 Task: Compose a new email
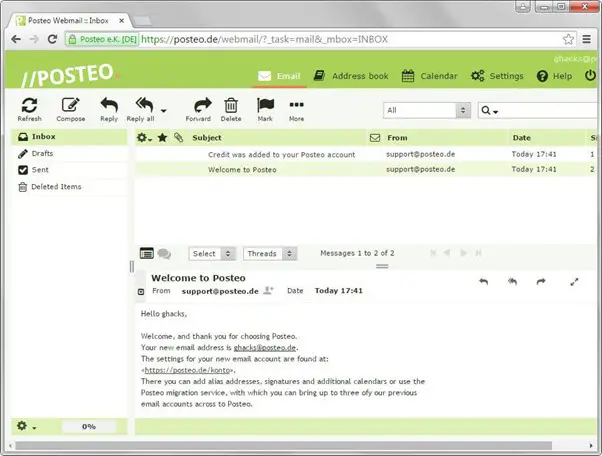pyautogui.click(x=71, y=110)
